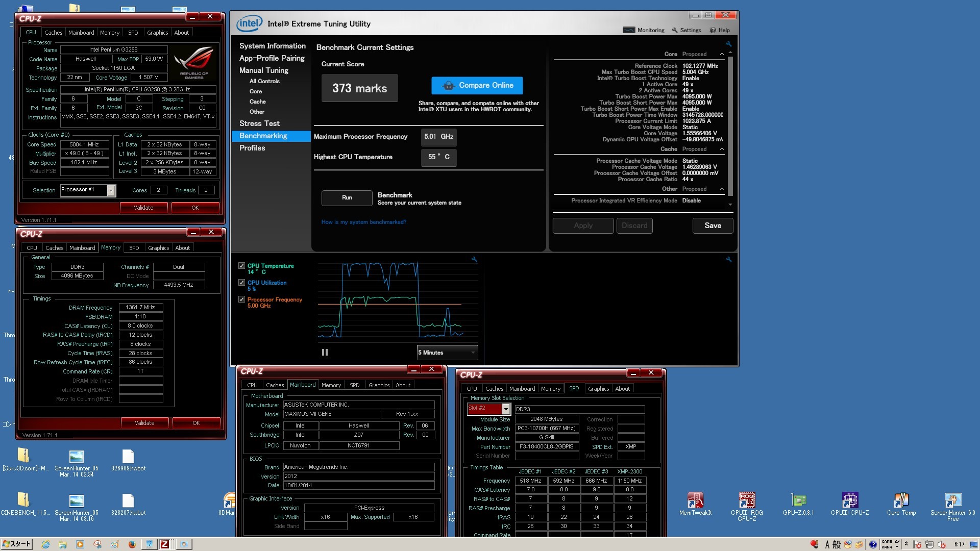Viewport: 980px width, 551px height.
Task: Select Stress Test in XTU sidebar
Action: [259, 123]
